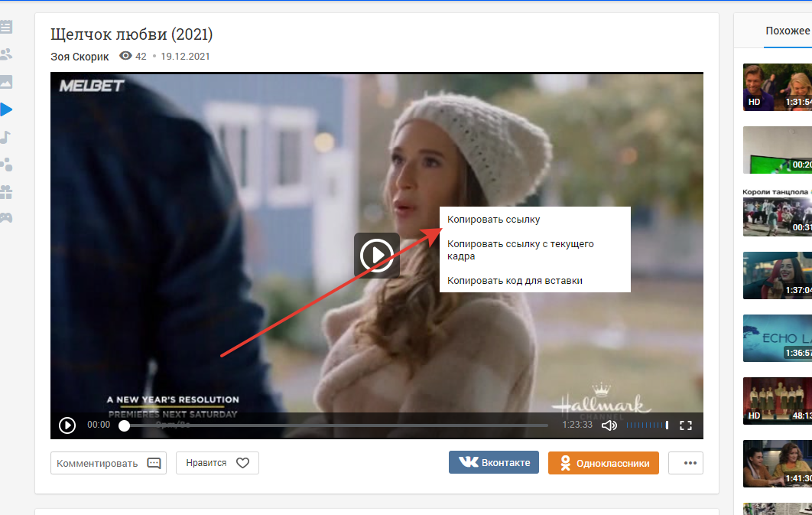The height and width of the screenshot is (515, 812).
Task: Mute the video with speaker icon
Action: pyautogui.click(x=609, y=425)
